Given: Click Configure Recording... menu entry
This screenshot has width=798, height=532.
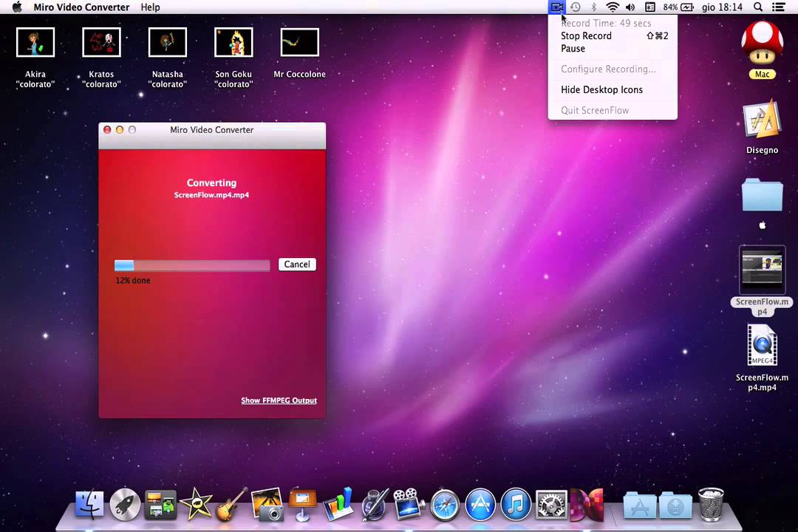Looking at the screenshot, I should pyautogui.click(x=613, y=69).
